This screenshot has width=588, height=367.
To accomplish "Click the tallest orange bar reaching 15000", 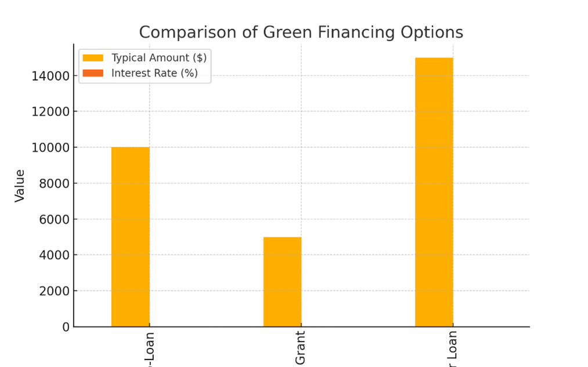I will 434,191.
